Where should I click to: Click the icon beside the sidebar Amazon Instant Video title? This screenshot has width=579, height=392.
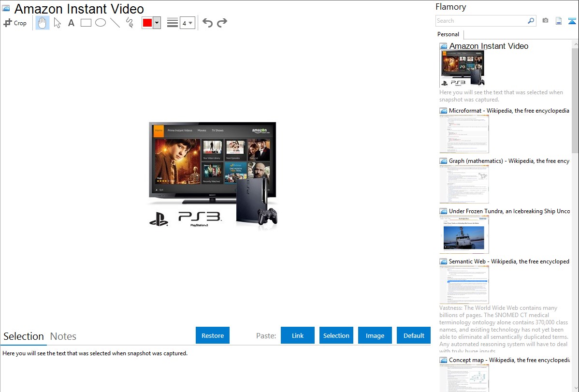pos(444,46)
